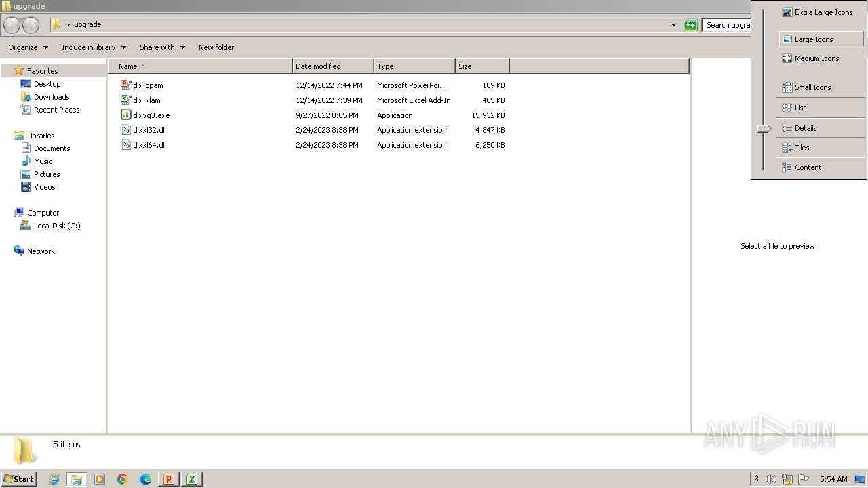Open Google Chrome from the taskbar

pos(123,479)
